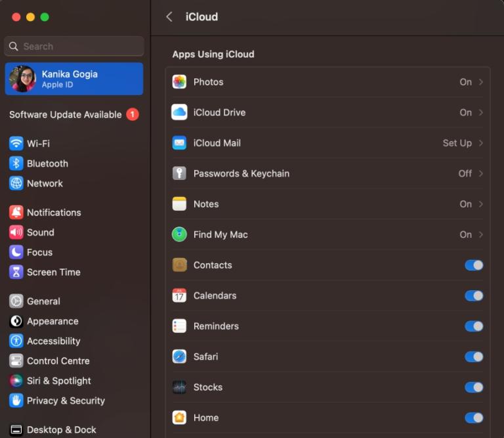Expand iCloud Mail Set Up chevron
Image resolution: width=504 pixels, height=438 pixels.
click(x=481, y=143)
